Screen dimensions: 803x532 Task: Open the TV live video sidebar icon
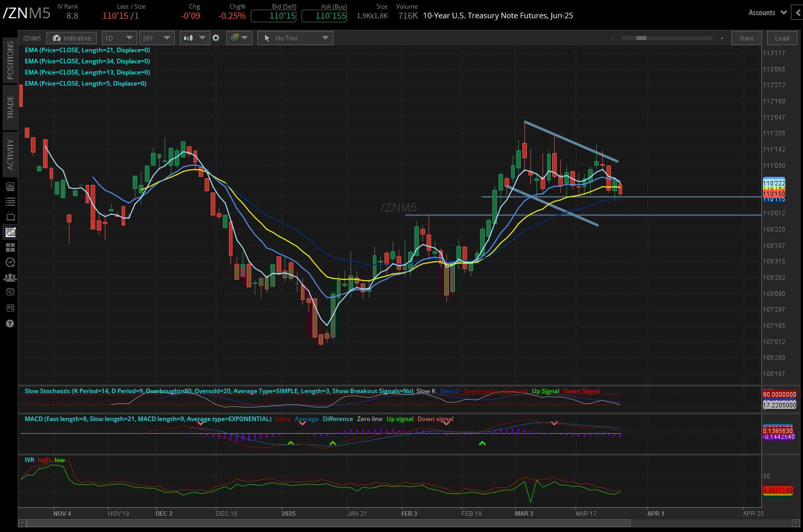pyautogui.click(x=10, y=217)
